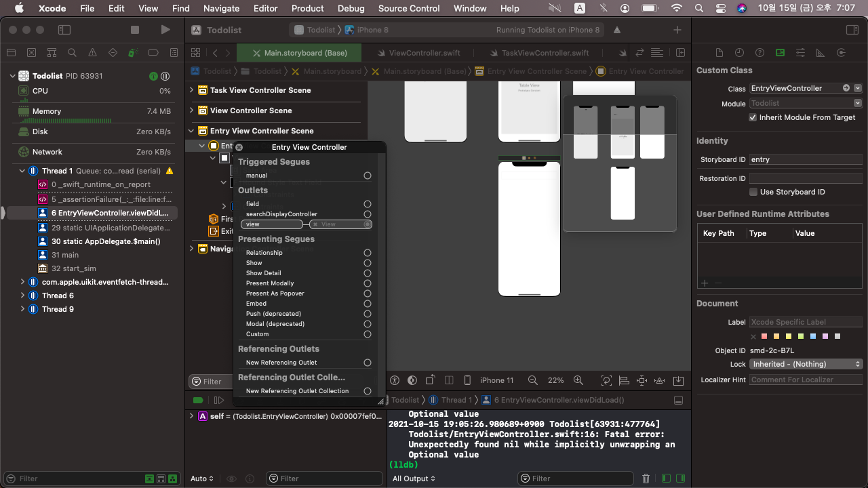Expand Thread 9 in debug navigator
The image size is (868, 488).
(22, 309)
